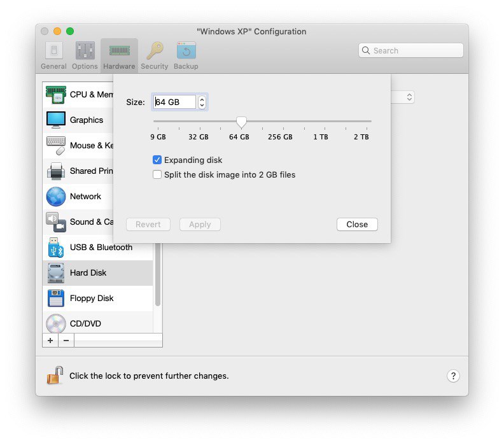Uncheck the Expanding disk checkbox
This screenshot has width=504, height=443.
coord(157,160)
